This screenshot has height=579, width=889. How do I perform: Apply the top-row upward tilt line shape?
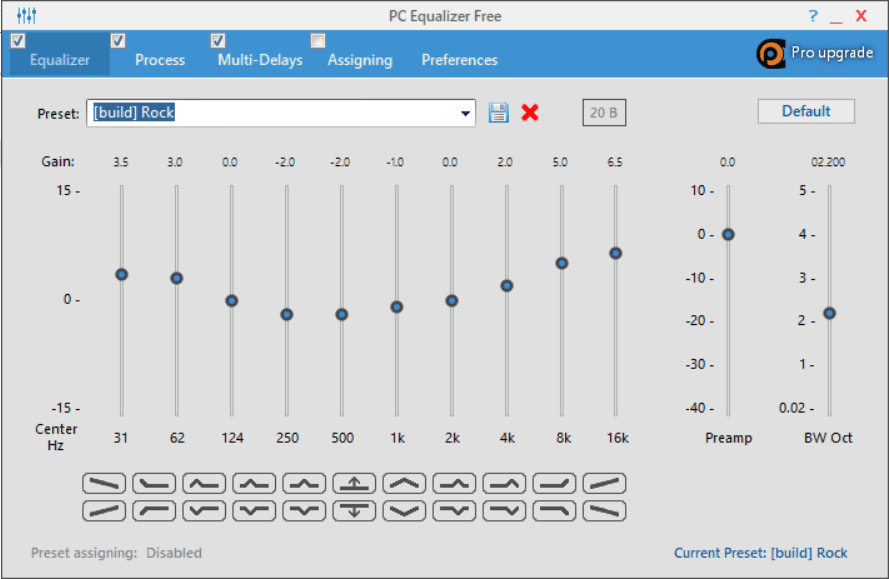coord(604,484)
